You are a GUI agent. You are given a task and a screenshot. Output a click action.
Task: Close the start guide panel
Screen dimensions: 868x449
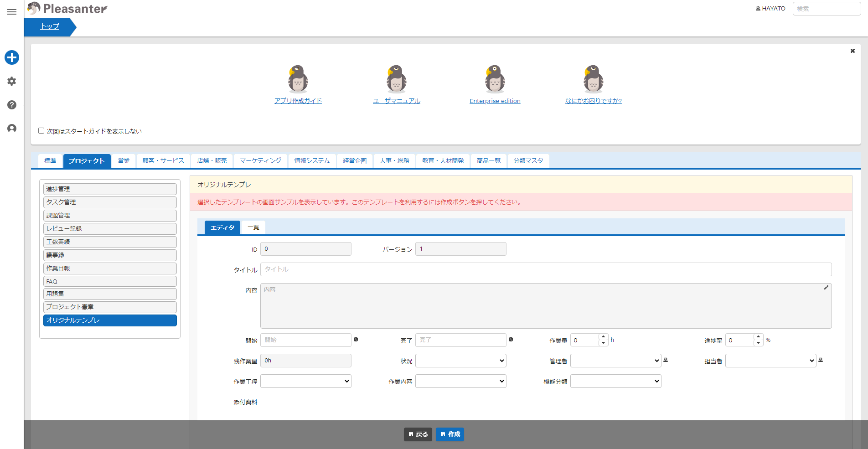(x=852, y=51)
